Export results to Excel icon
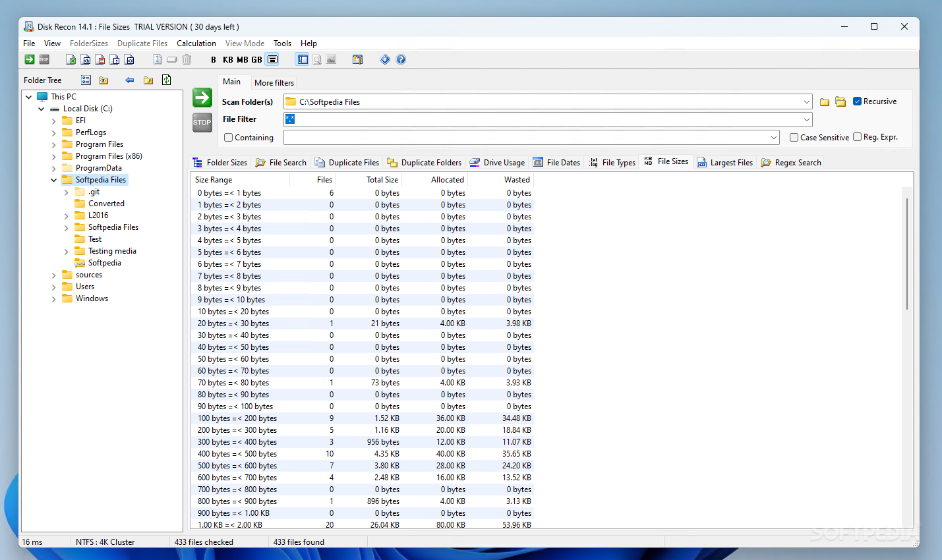942x560 pixels. 71,59
